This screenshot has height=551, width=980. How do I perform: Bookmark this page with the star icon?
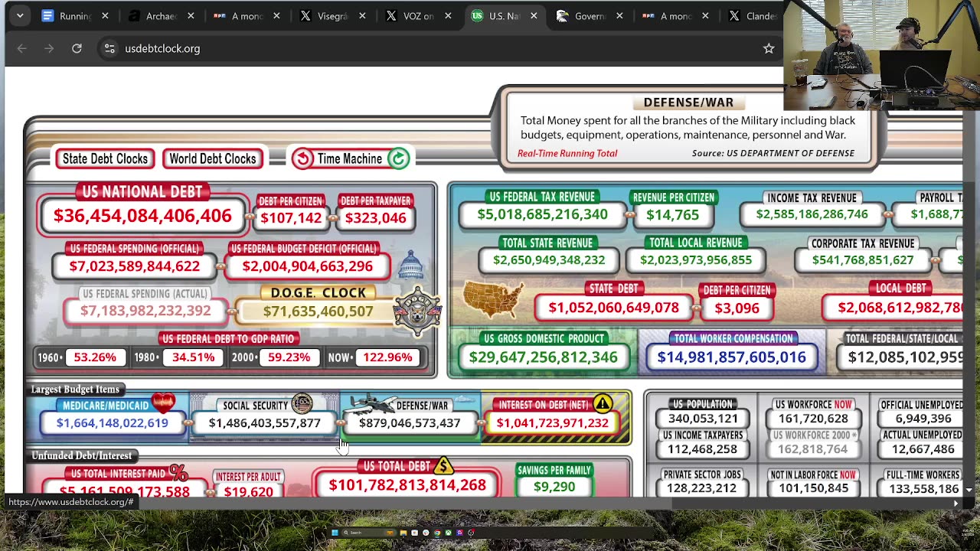click(769, 48)
